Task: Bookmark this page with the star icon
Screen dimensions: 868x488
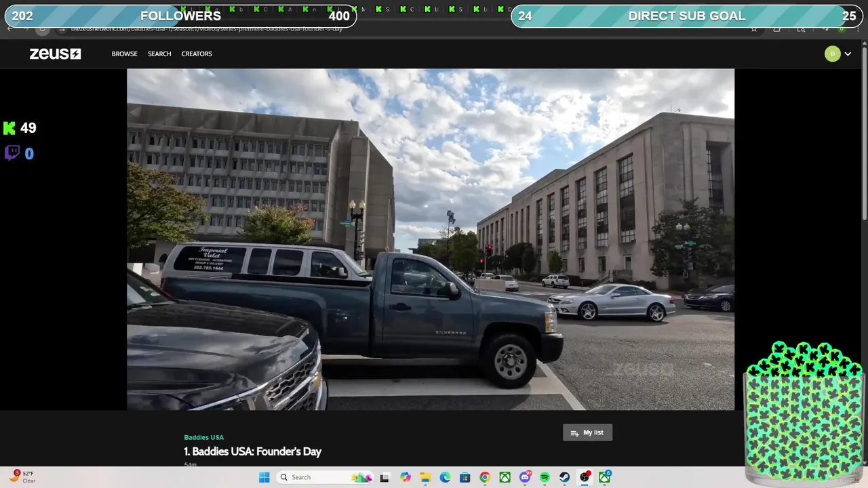Action: [x=753, y=29]
